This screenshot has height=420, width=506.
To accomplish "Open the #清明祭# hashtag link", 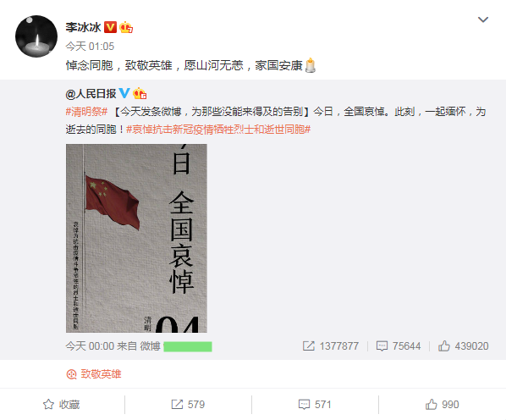I will pyautogui.click(x=86, y=112).
